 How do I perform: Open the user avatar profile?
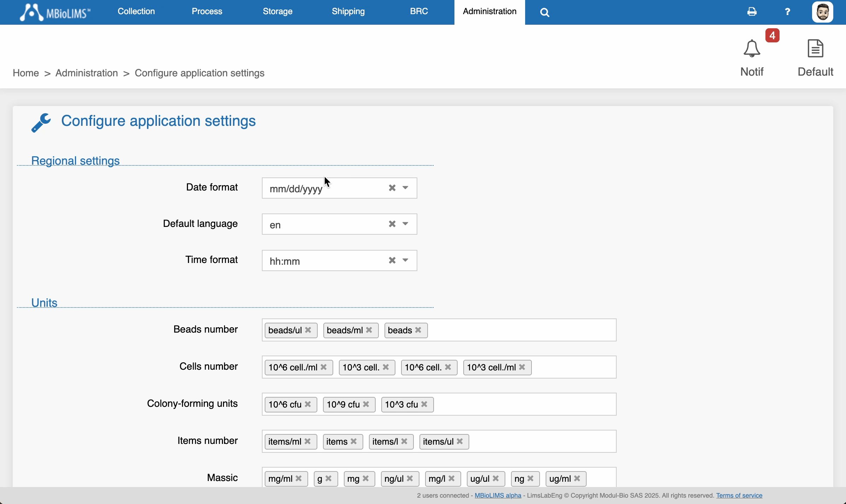822,12
